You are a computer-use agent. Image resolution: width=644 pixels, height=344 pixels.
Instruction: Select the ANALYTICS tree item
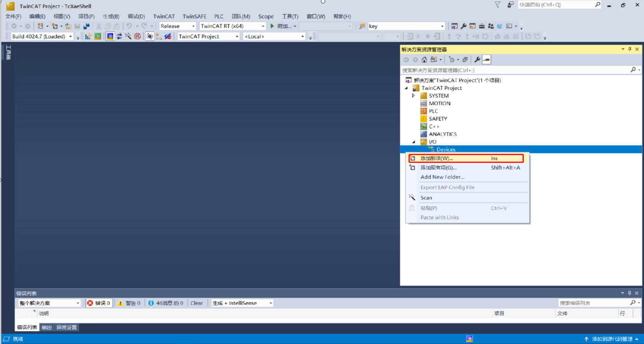click(x=442, y=134)
